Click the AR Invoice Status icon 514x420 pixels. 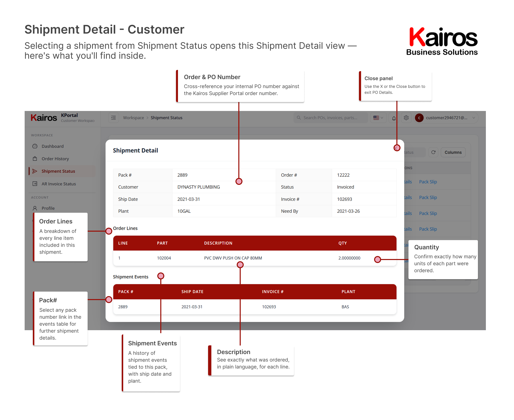pyautogui.click(x=35, y=184)
